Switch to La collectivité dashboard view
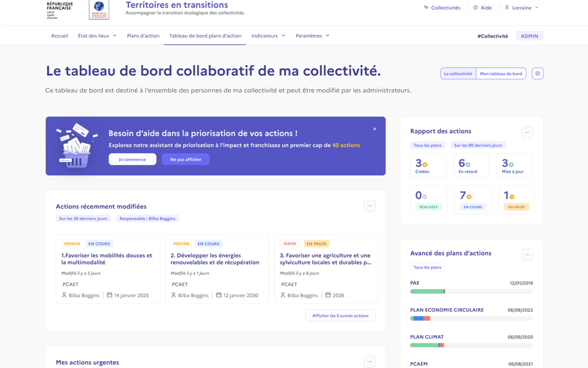Screen dimensions: 588x368 tap(457, 73)
